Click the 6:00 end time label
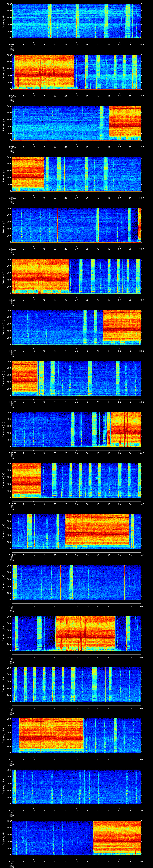The image size is (153, 868). click(141, 249)
